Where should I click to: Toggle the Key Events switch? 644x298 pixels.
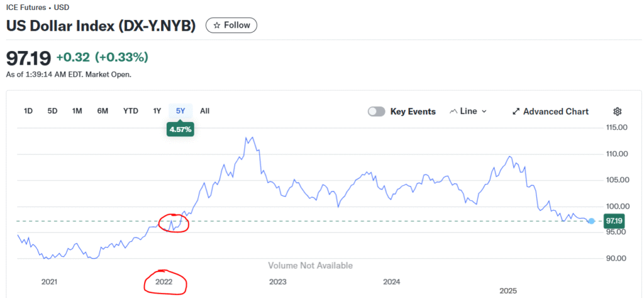[x=376, y=111]
